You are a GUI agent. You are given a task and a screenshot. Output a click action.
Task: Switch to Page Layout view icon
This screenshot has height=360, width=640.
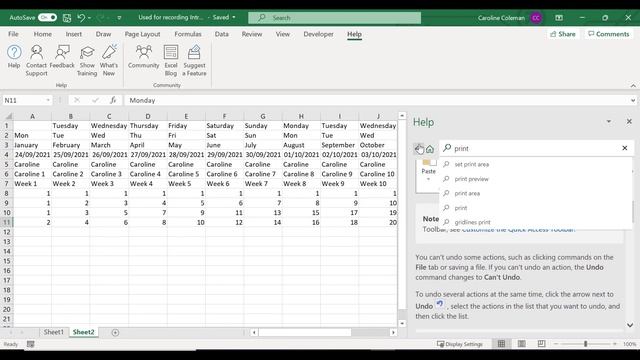521,344
